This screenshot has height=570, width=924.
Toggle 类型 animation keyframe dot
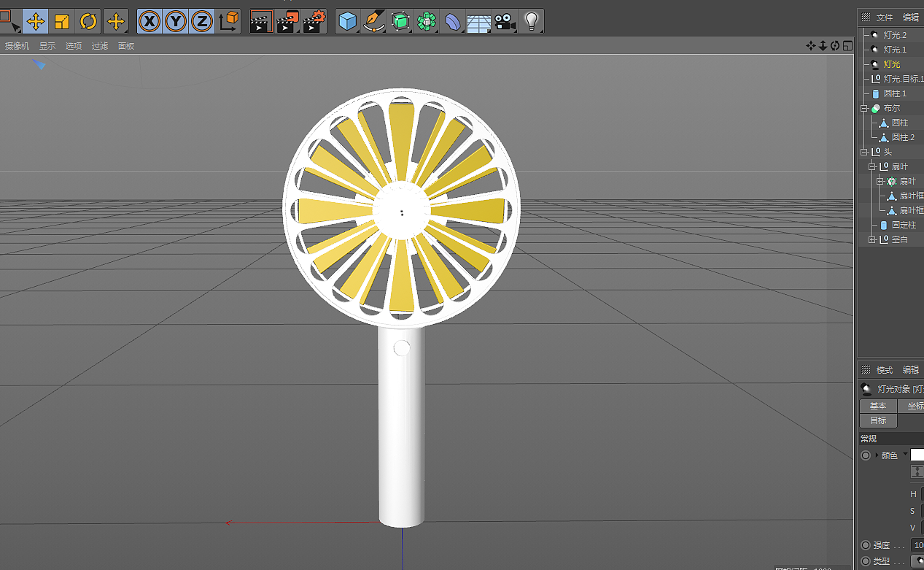click(866, 561)
